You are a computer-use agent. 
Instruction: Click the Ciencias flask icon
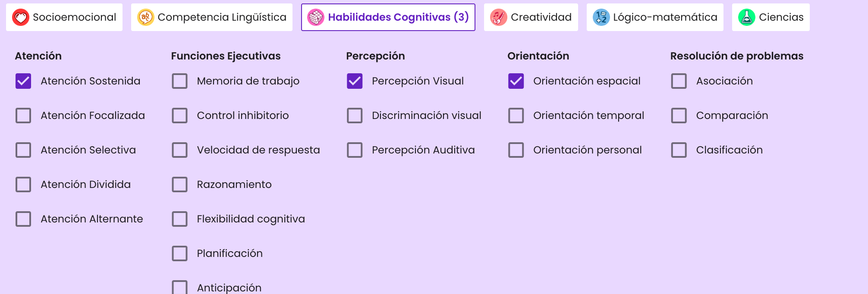(746, 17)
